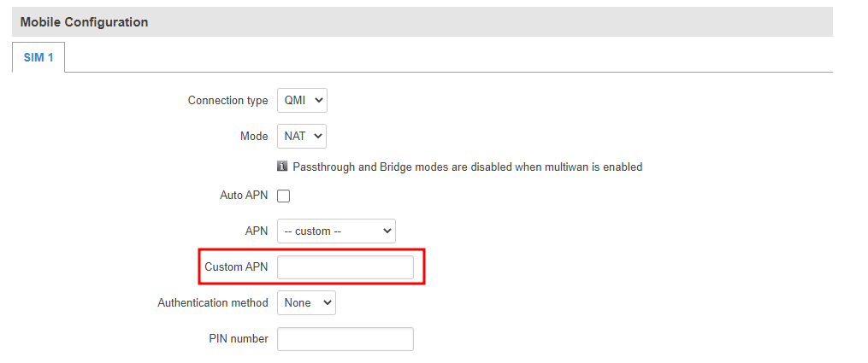Screen dimensions: 868x363
Task: Expand the Authentication method dropdown
Action: (306, 302)
